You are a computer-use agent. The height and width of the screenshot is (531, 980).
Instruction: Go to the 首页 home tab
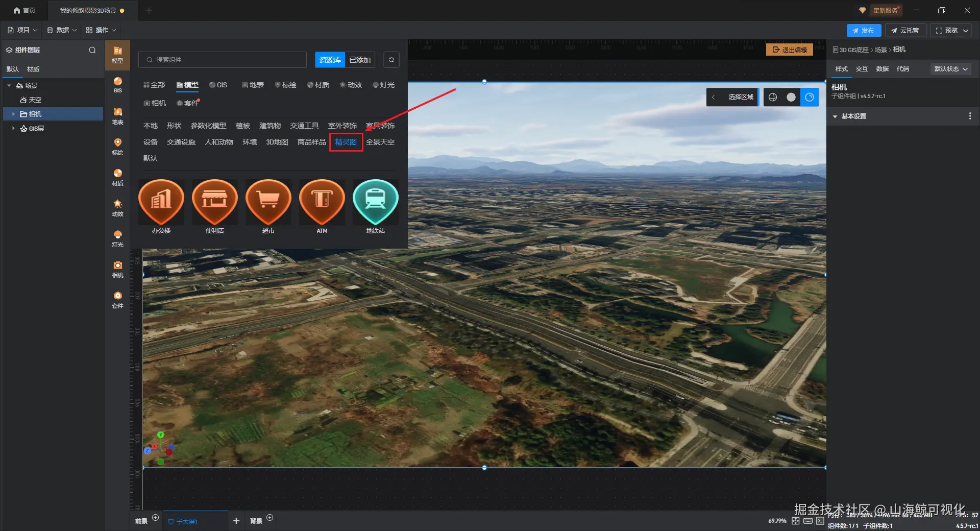[x=24, y=10]
